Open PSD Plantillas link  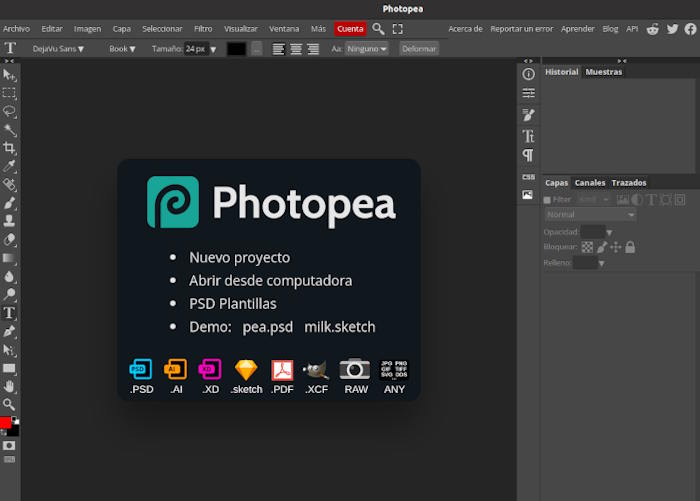point(233,304)
